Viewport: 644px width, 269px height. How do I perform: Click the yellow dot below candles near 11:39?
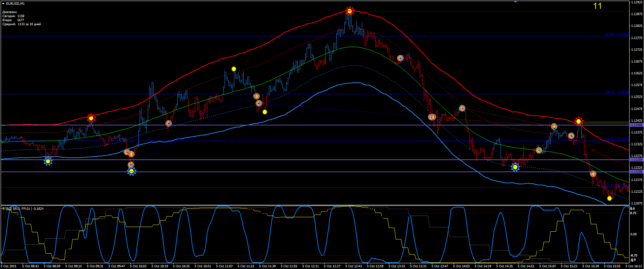(x=265, y=112)
